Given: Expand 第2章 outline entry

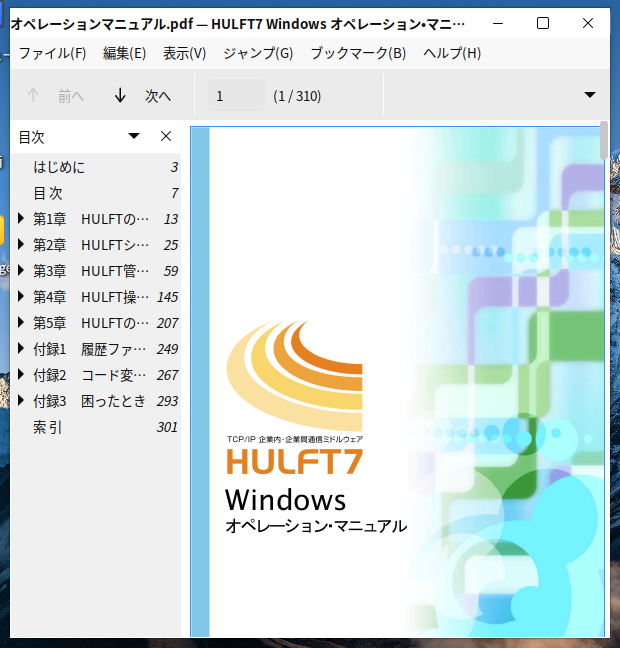Looking at the screenshot, I should click(x=20, y=245).
